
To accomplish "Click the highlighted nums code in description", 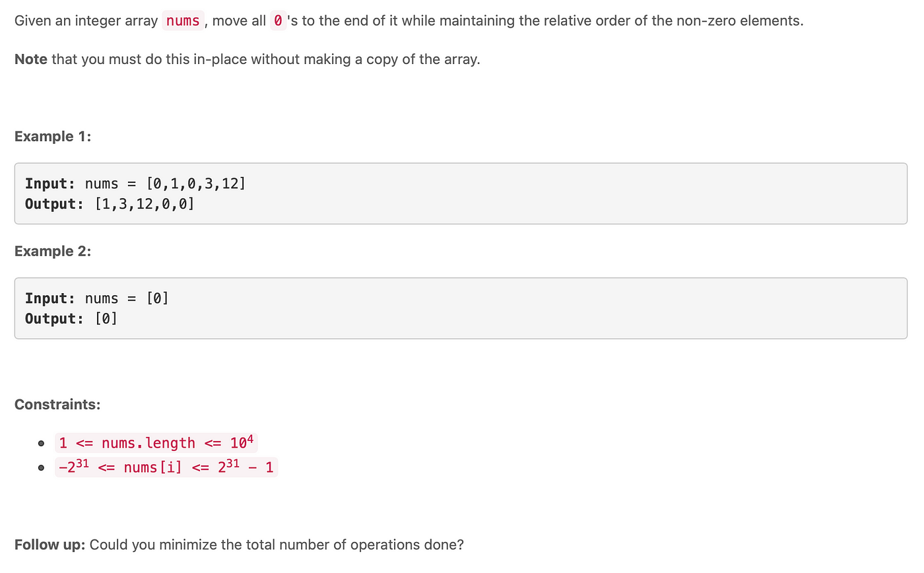I will tap(183, 20).
